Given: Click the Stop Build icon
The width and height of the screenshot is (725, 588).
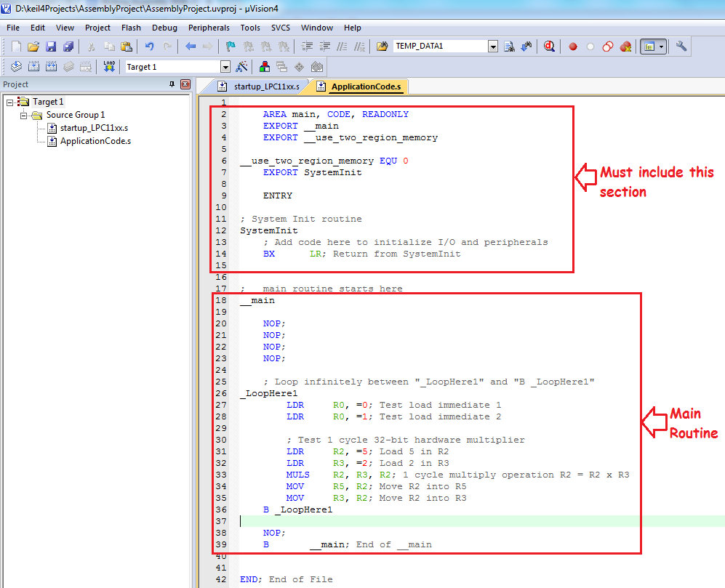Looking at the screenshot, I should coord(86,67).
